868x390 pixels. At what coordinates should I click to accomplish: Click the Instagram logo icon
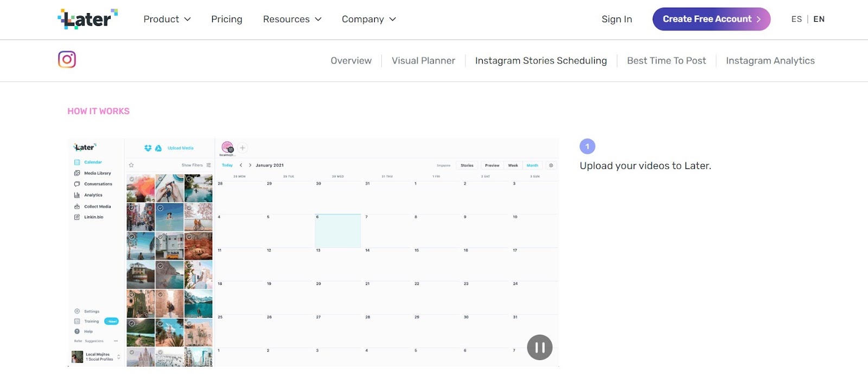click(67, 59)
